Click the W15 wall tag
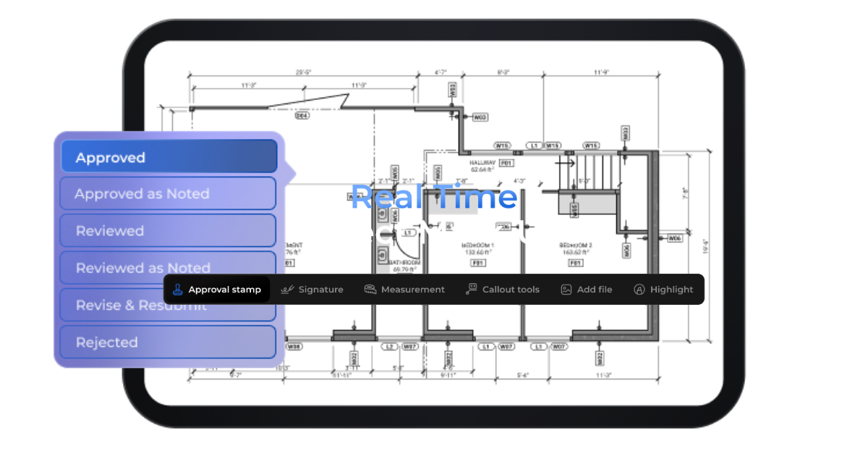The image size is (868, 454). (x=503, y=145)
